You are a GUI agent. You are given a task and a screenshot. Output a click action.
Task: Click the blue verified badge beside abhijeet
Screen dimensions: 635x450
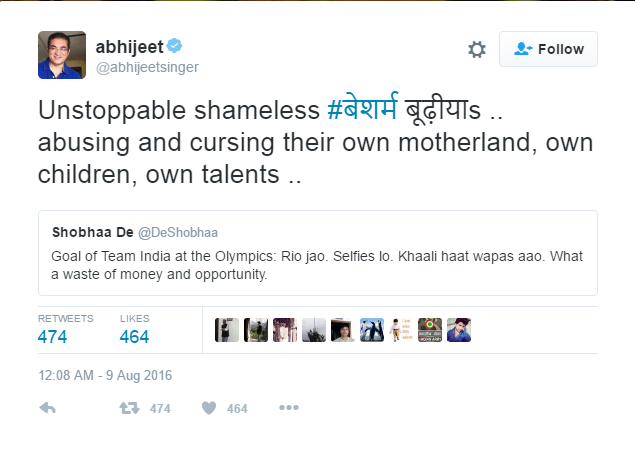(x=173, y=46)
